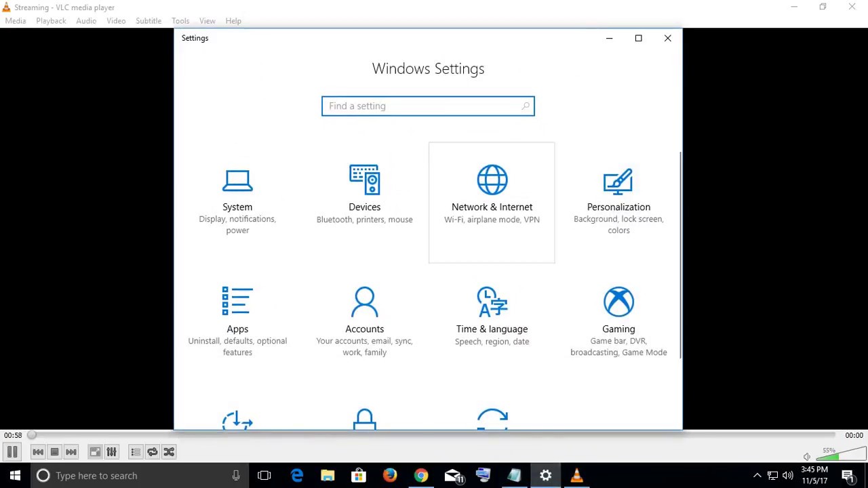Image resolution: width=868 pixels, height=488 pixels.
Task: Stop playback in VLC
Action: pyautogui.click(x=54, y=452)
